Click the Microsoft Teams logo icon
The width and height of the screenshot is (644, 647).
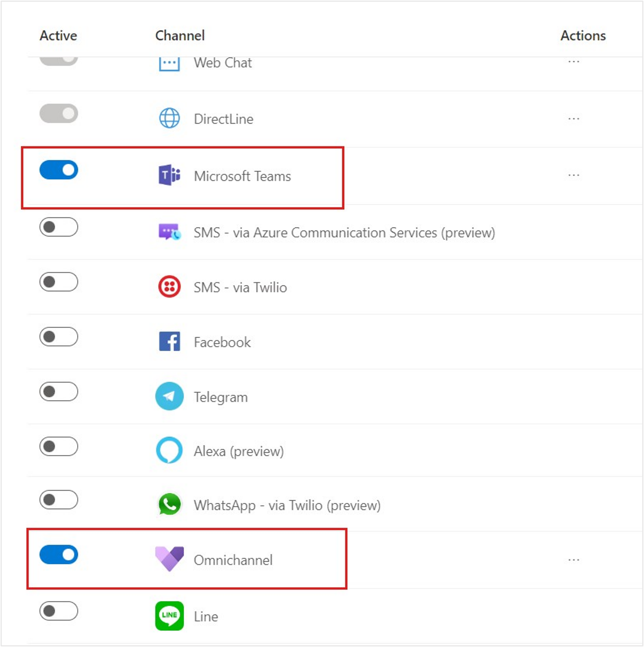(x=169, y=175)
